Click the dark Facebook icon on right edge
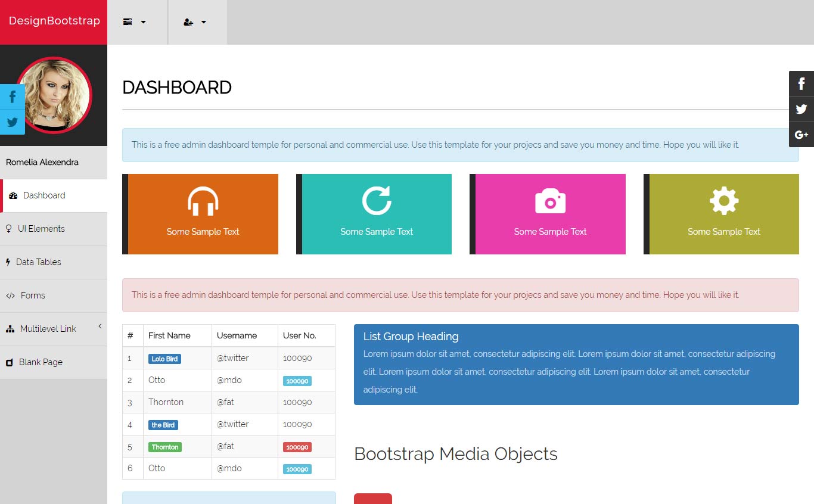 click(801, 83)
